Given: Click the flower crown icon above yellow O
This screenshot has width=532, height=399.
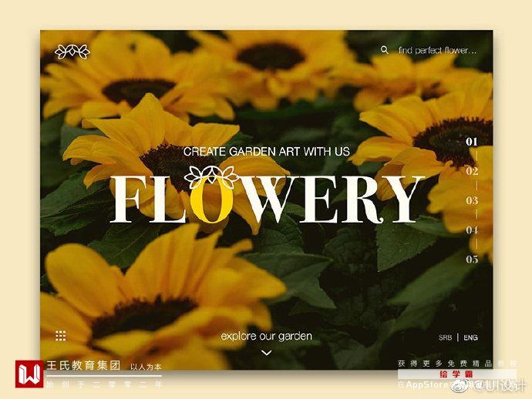Looking at the screenshot, I should point(212,177).
